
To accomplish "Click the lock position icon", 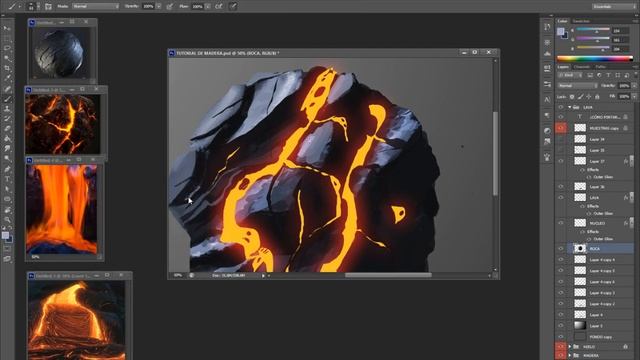I will pyautogui.click(x=589, y=97).
